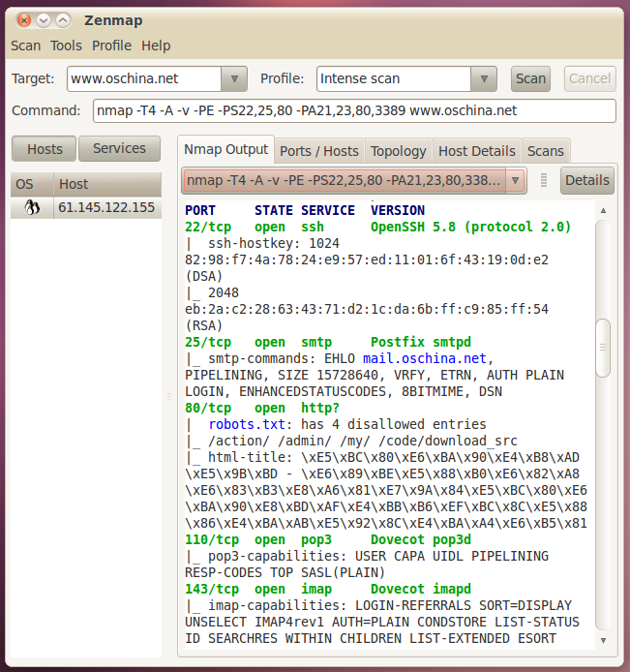Image resolution: width=630 pixels, height=672 pixels.
Task: Click the scrollbar down arrow
Action: click(x=603, y=640)
